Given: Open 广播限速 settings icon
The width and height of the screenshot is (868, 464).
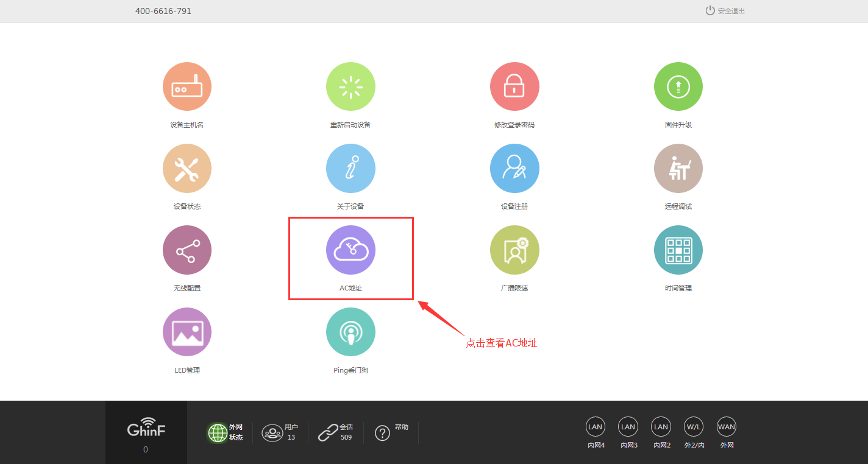Looking at the screenshot, I should point(514,250).
